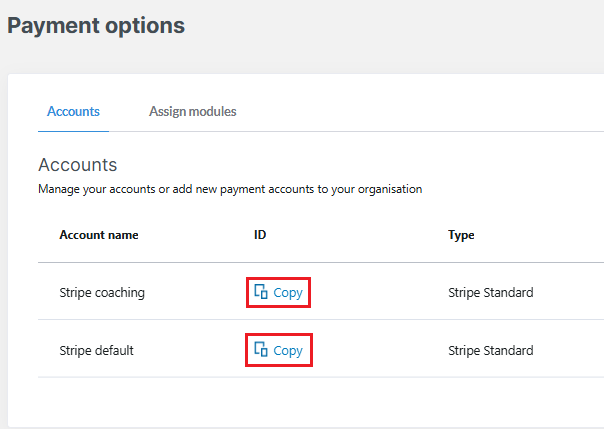Image resolution: width=604 pixels, height=429 pixels.
Task: Click the Type column header
Action: [461, 235]
